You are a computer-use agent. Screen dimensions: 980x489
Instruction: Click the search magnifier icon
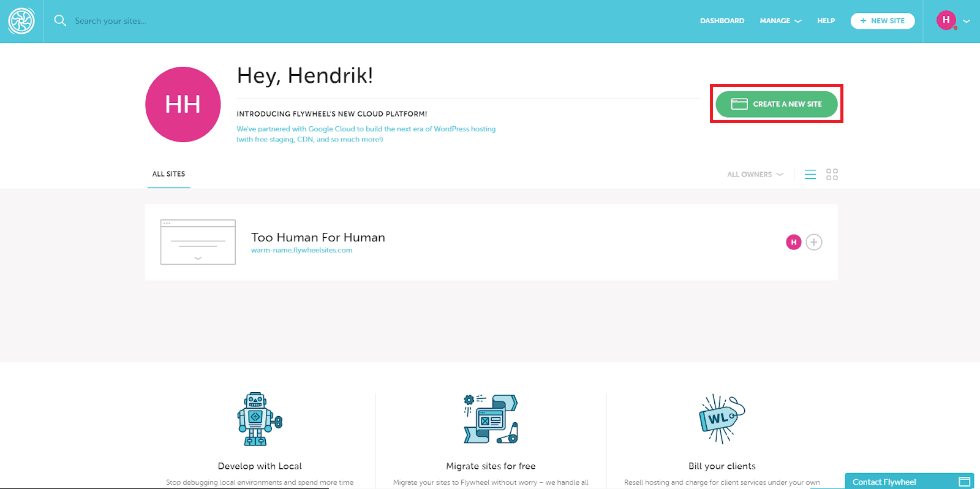click(60, 20)
